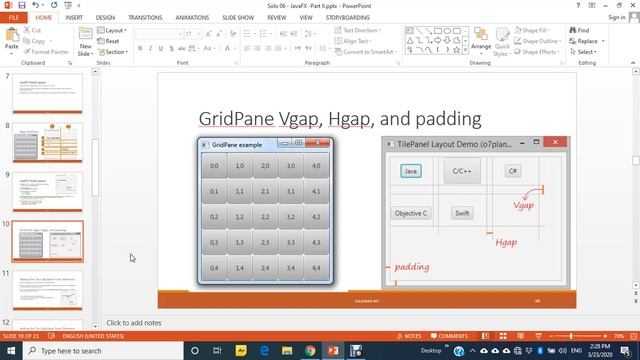Open Shape Effects options

pos(536,52)
